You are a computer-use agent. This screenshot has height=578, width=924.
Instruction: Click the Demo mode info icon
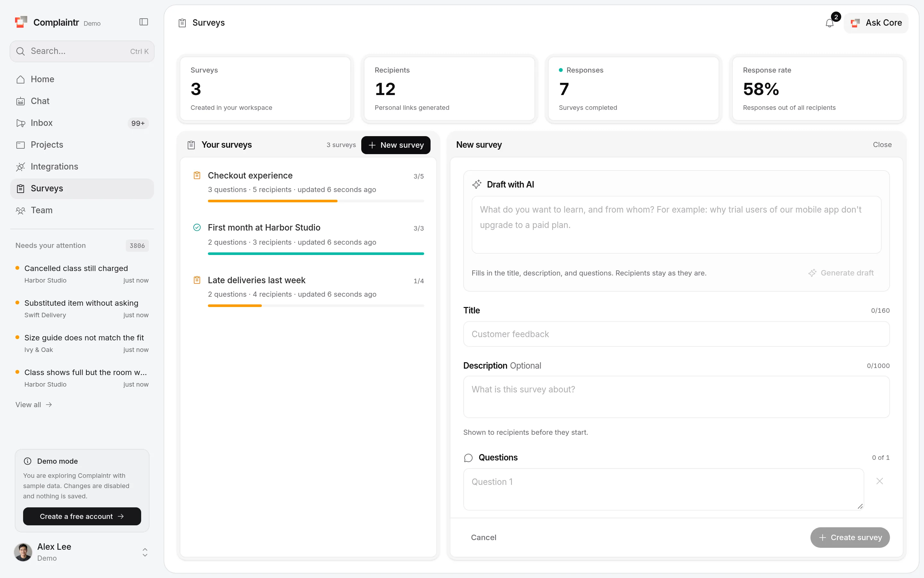[x=28, y=461]
